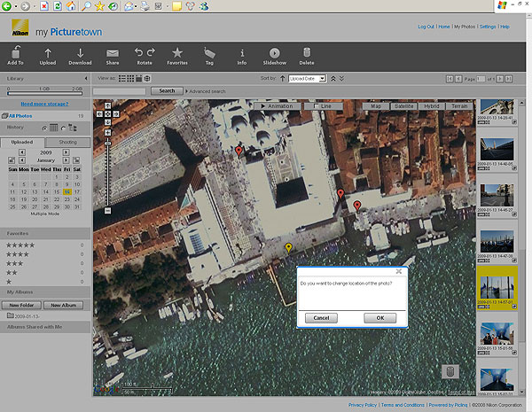Start the Slideshow

(x=275, y=56)
